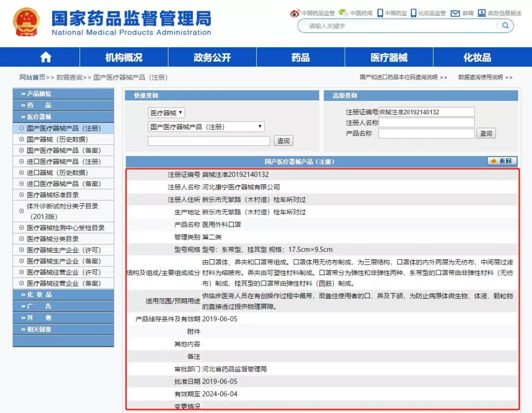Open 医疗器械 navigation tab

(389, 57)
